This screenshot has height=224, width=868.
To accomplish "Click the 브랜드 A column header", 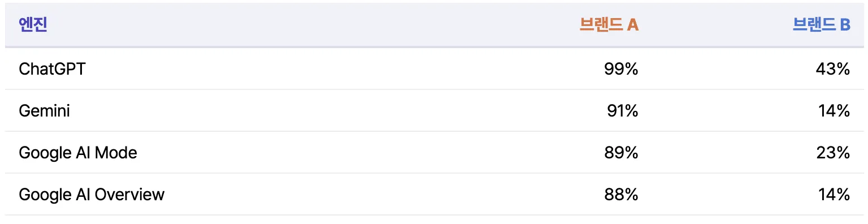I will click(609, 25).
